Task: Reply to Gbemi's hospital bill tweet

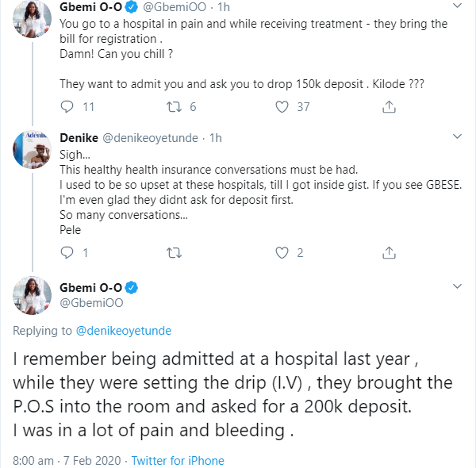Action: point(68,106)
